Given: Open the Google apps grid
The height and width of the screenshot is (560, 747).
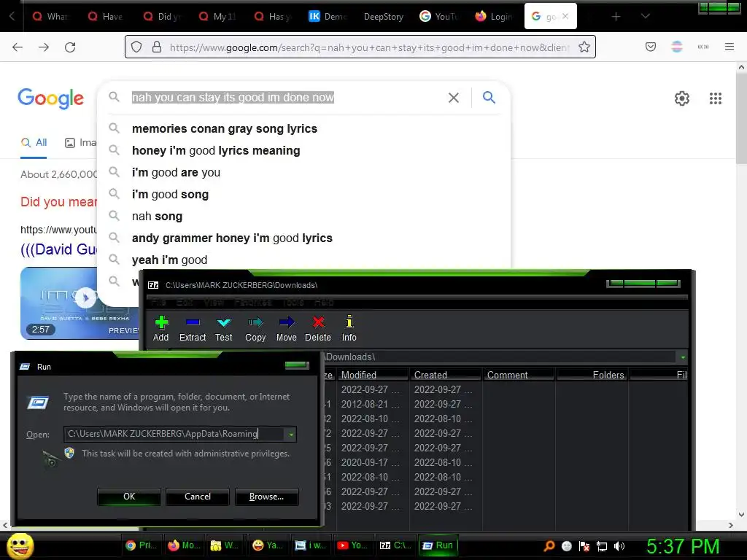Looking at the screenshot, I should pyautogui.click(x=716, y=98).
